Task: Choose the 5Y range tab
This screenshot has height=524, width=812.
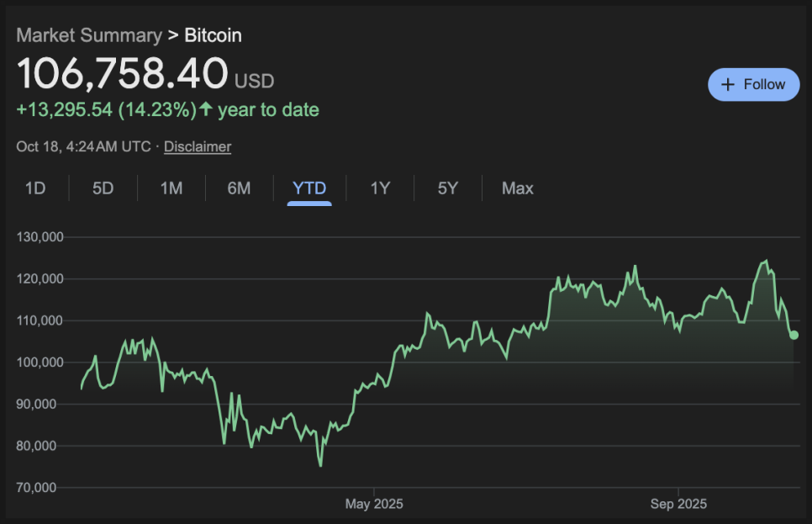Action: (x=447, y=188)
